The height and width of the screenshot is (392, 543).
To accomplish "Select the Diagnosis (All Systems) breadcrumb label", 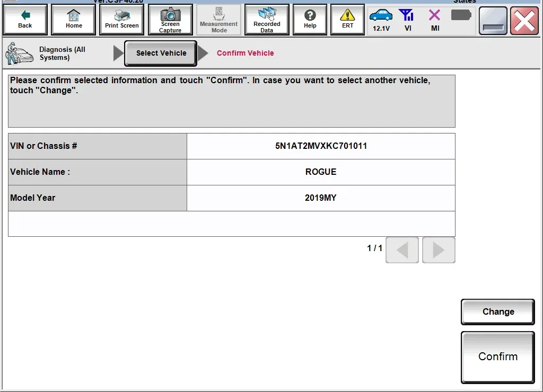I will tap(63, 54).
